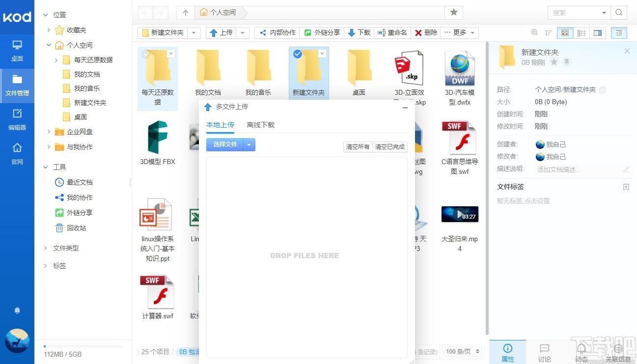Star the 新建文件夹 in properties panel
The height and width of the screenshot is (364, 637).
click(x=554, y=62)
